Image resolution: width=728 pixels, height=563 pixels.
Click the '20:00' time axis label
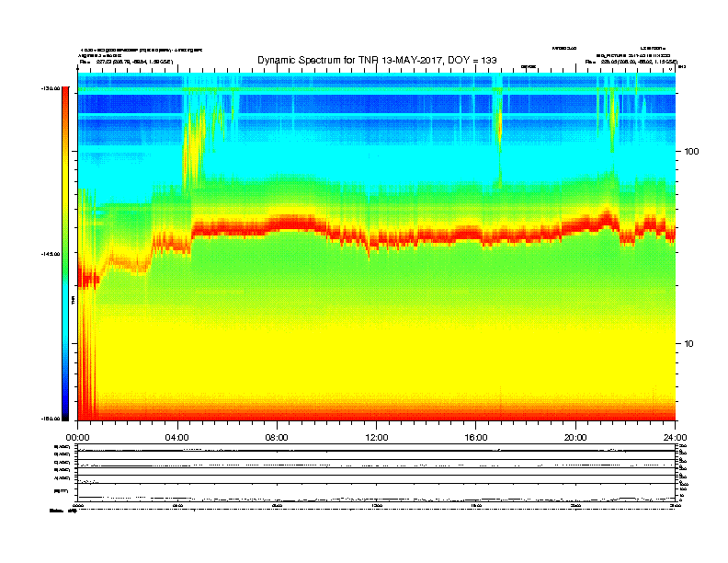point(575,437)
